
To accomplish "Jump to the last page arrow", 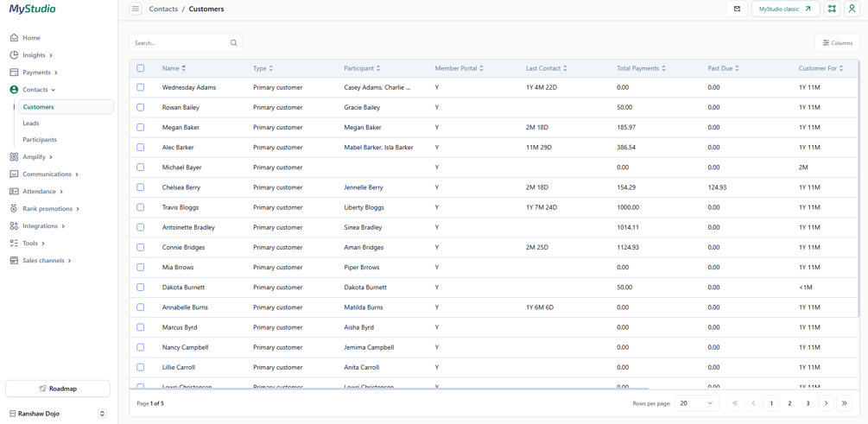I will point(844,403).
